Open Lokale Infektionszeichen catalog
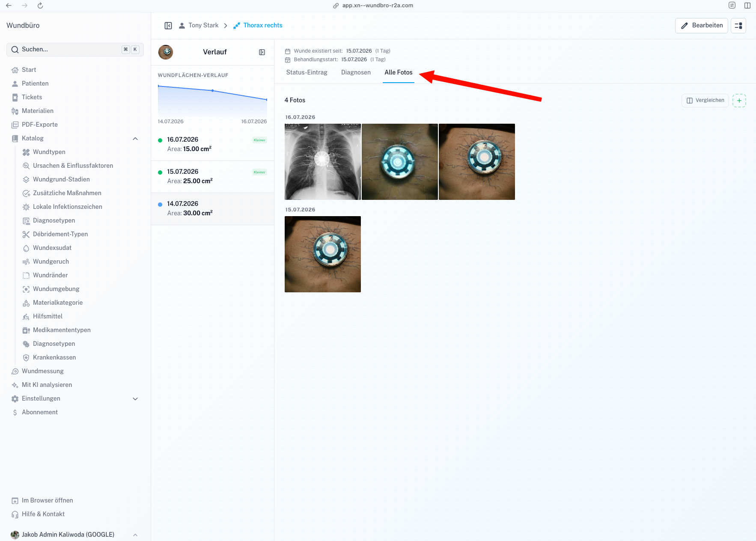Screen dimensions: 756x541 pos(67,207)
